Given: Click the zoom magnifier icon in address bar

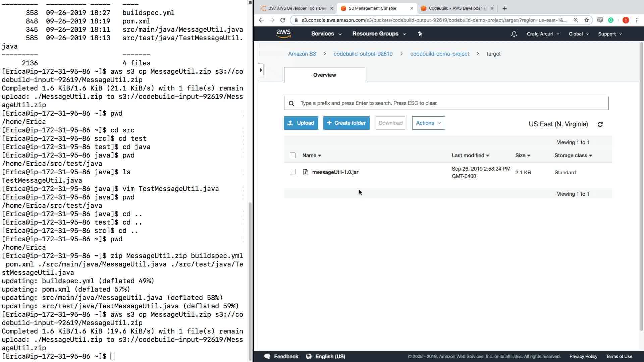Looking at the screenshot, I should pos(576,20).
